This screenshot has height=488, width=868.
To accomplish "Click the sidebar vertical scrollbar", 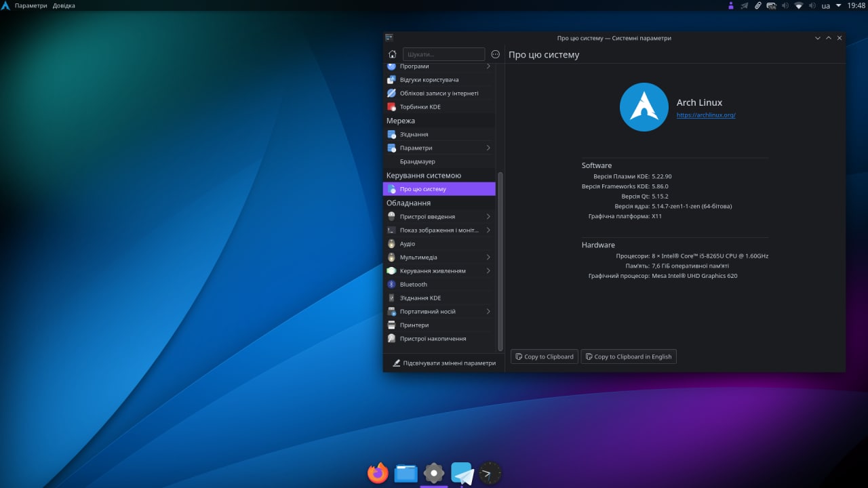I will click(x=500, y=261).
